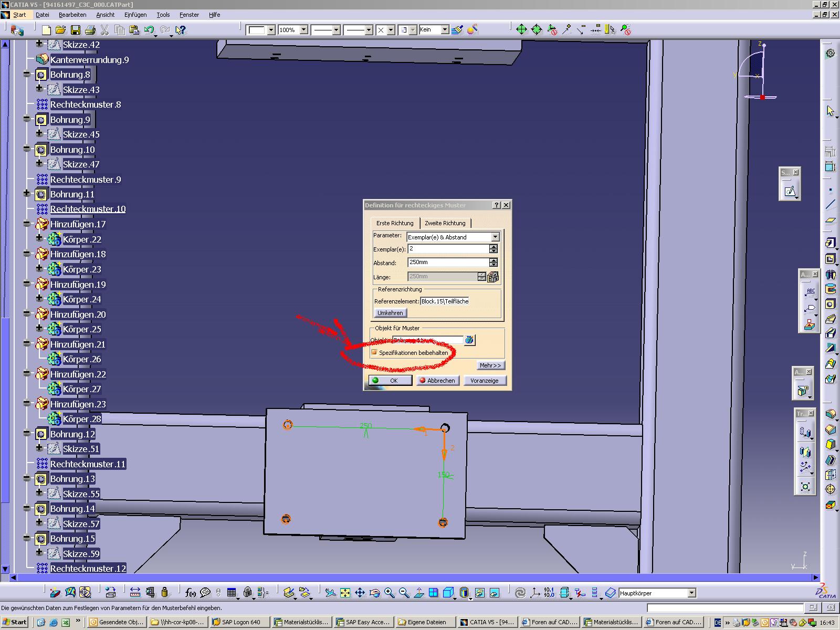Viewport: 840px width, 630px height.
Task: Click the Abstand 250mm input field
Action: point(448,262)
